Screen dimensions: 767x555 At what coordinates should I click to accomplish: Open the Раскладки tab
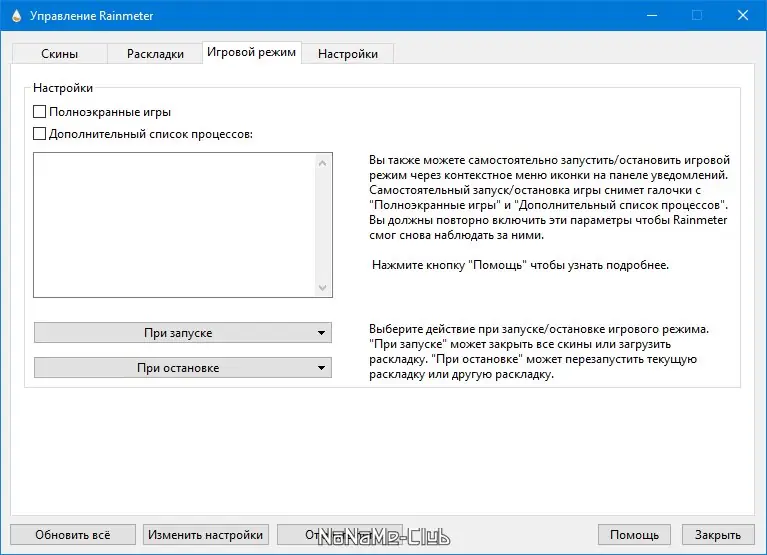155,54
